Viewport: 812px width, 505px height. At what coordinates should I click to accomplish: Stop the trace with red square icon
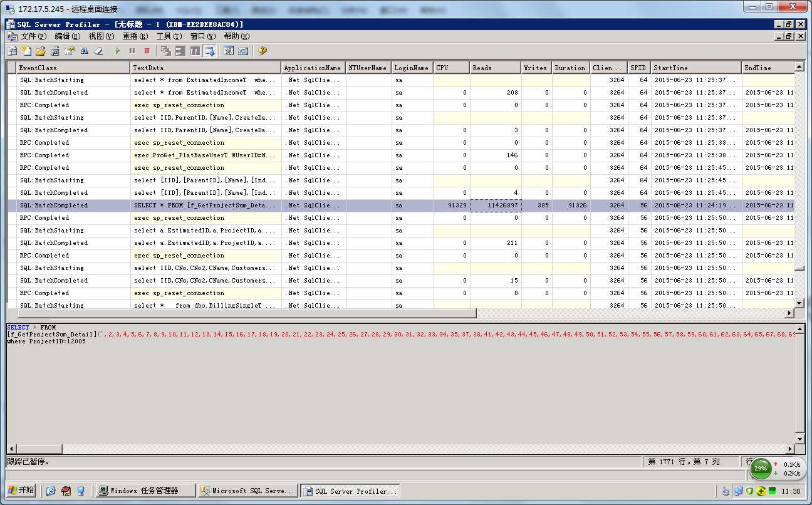147,51
